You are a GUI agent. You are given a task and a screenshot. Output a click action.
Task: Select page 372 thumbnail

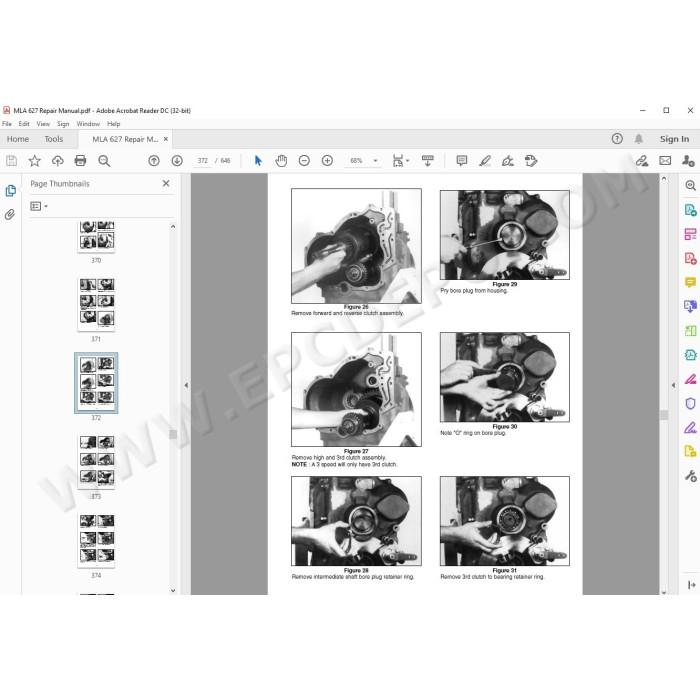pos(96,383)
